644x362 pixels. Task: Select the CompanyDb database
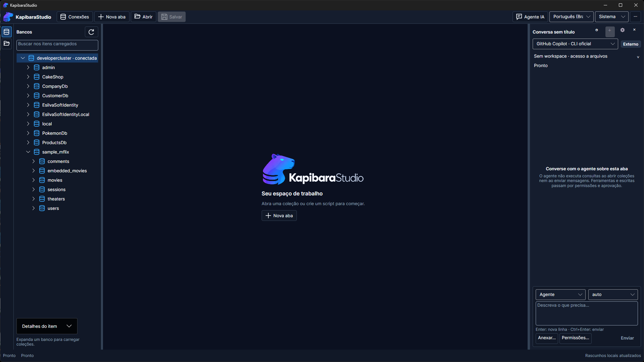(55, 86)
